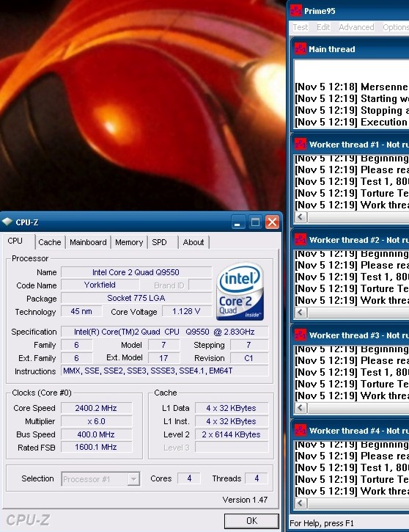The image size is (409, 532).
Task: Click the Worker thread #4 window icon
Action: (x=301, y=430)
